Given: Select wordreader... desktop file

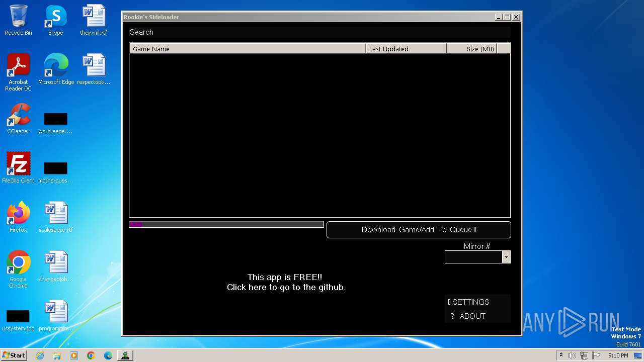Looking at the screenshot, I should [55, 123].
